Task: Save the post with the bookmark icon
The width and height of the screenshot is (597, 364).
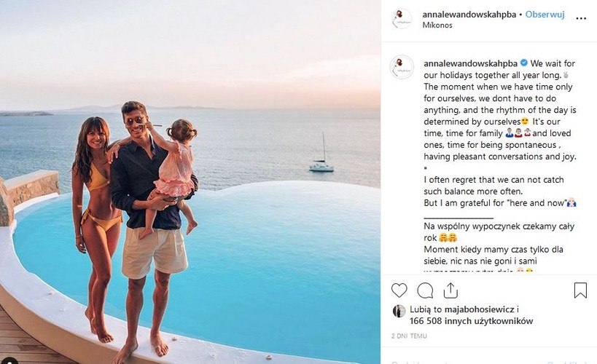Action: [580, 290]
